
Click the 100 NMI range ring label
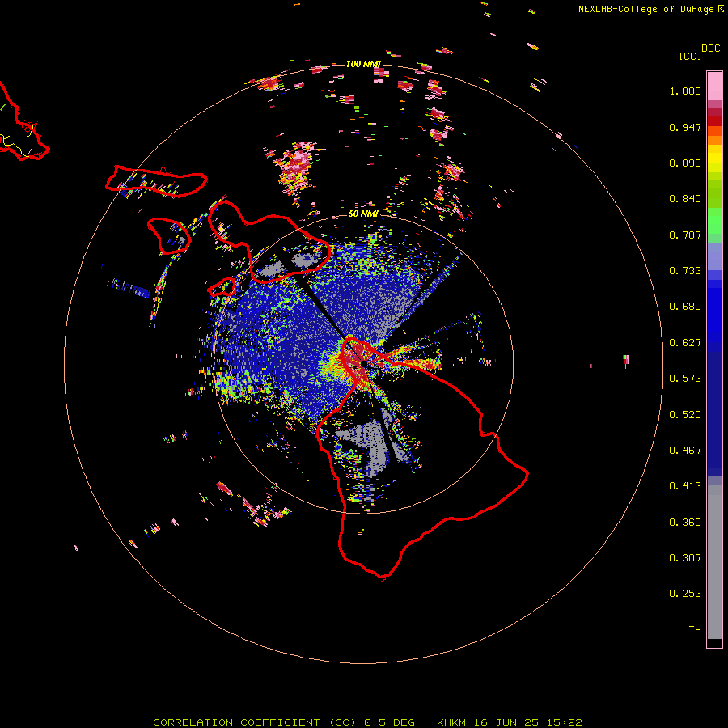[363, 64]
